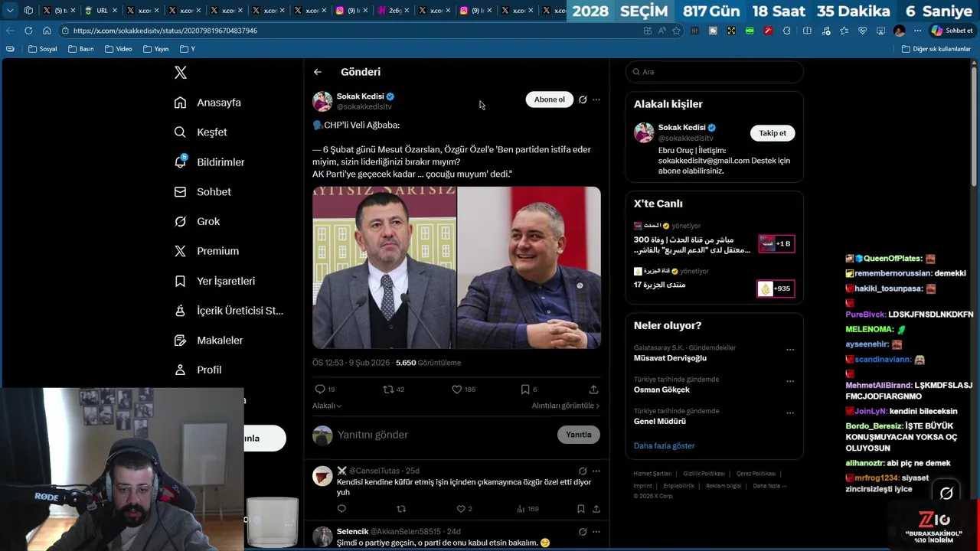The width and height of the screenshot is (980, 551).
Task: Click the back arrow next to Gönderi
Action: click(317, 72)
